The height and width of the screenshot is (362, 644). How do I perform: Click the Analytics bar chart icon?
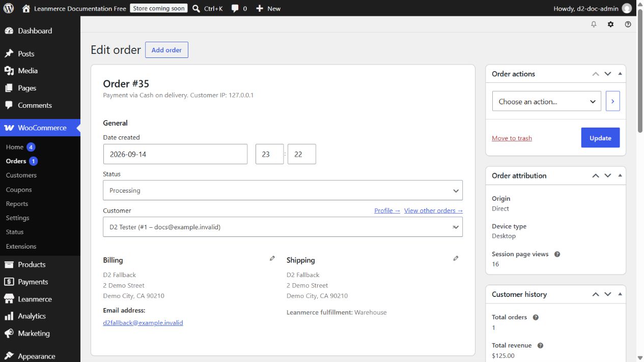pyautogui.click(x=9, y=316)
